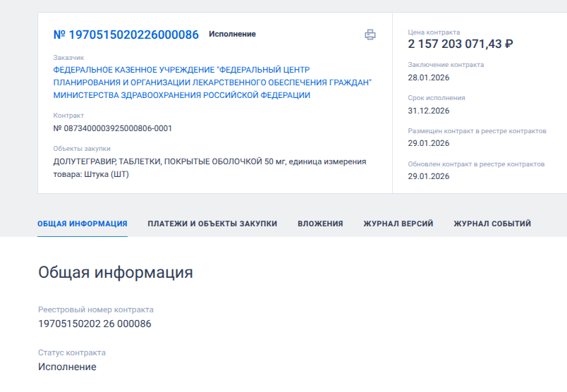This screenshot has width=567, height=392.
Task: Click the execution deadline 31.12.2026
Action: click(x=428, y=111)
